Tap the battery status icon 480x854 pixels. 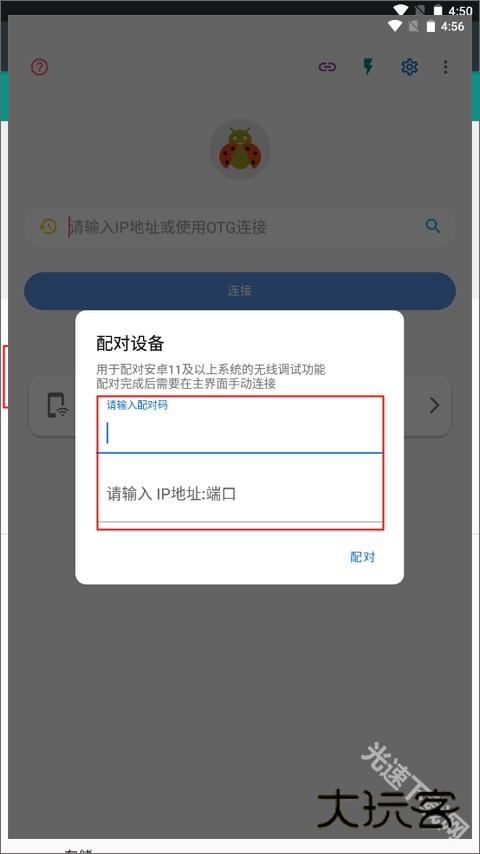point(431,26)
